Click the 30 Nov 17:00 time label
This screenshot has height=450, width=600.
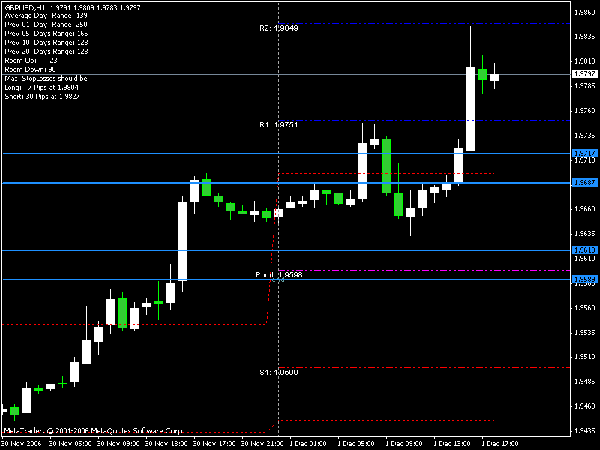214,443
